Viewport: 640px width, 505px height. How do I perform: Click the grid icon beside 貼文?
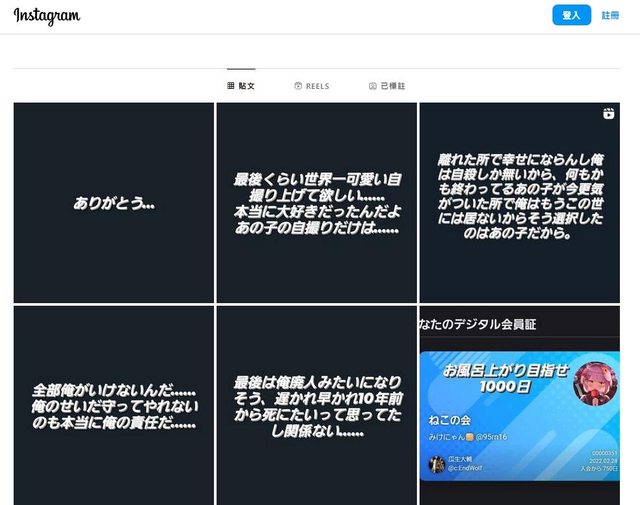point(231,86)
